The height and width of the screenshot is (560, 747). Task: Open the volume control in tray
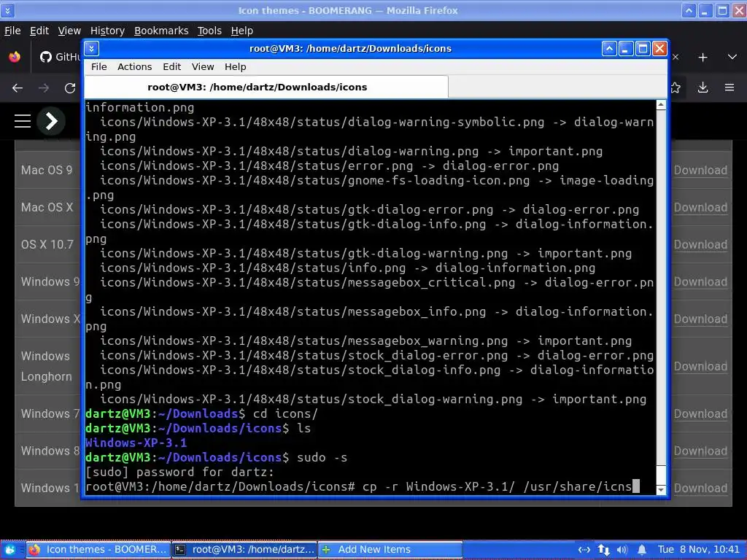coord(622,550)
